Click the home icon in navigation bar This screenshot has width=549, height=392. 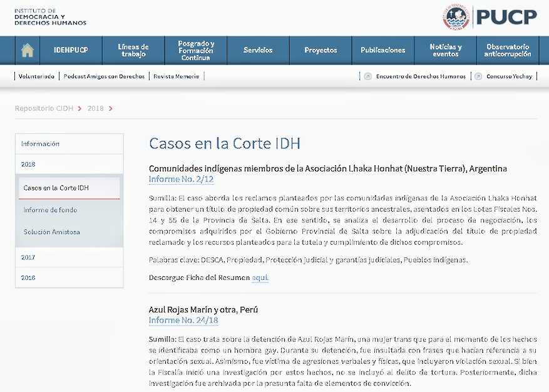tap(27, 50)
